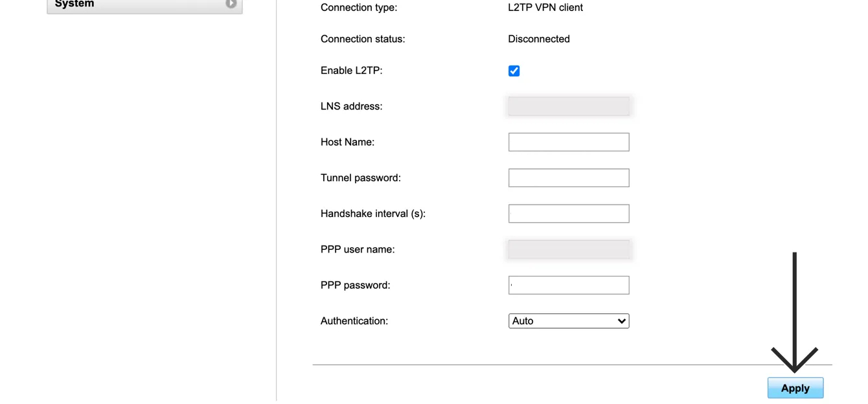
Task: Expand the System menu arrow icon
Action: pos(231,4)
